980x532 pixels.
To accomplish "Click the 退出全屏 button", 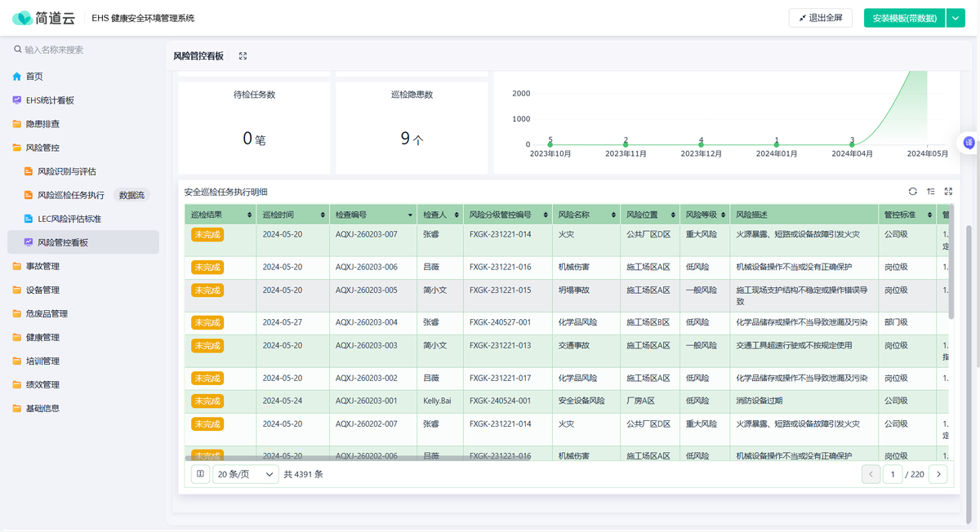I will coord(820,18).
